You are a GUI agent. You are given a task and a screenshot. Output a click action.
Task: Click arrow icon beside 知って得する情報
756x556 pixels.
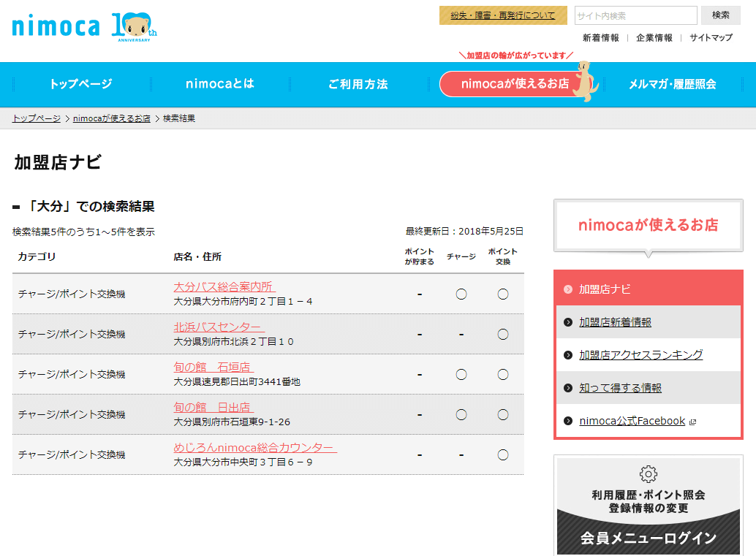pyautogui.click(x=568, y=388)
